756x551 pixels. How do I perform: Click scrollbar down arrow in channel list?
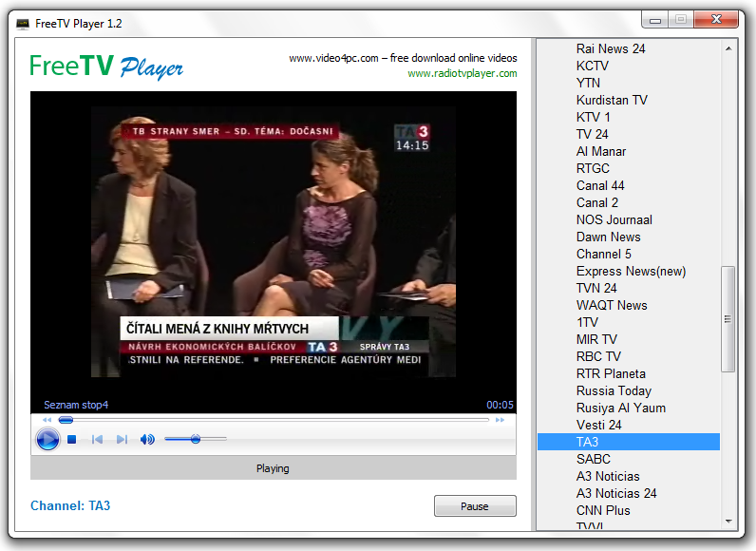pyautogui.click(x=728, y=522)
